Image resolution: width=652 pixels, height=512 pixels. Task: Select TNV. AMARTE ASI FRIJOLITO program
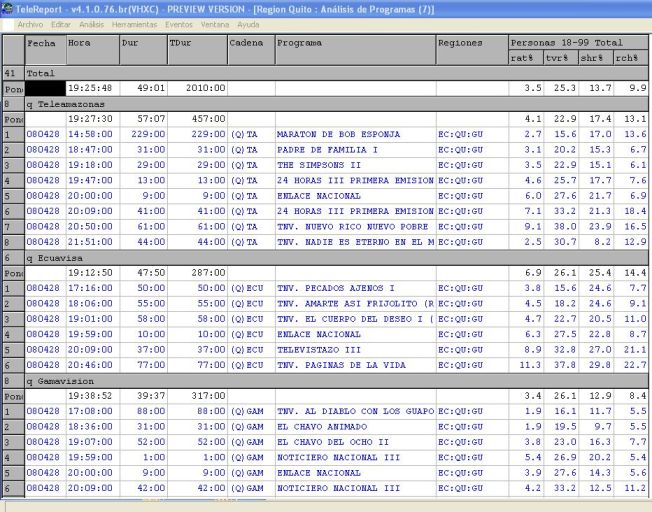(356, 304)
